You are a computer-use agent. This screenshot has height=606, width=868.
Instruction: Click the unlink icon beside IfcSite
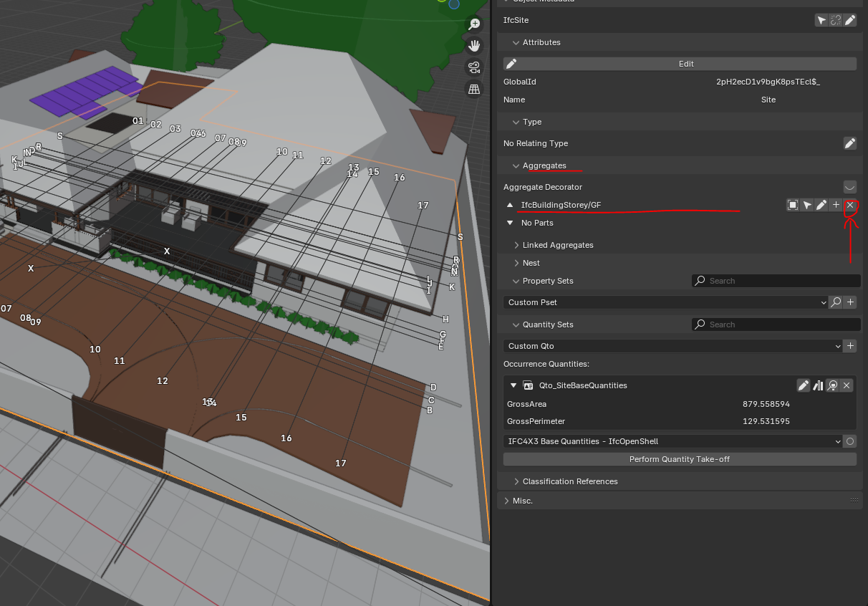coord(836,20)
